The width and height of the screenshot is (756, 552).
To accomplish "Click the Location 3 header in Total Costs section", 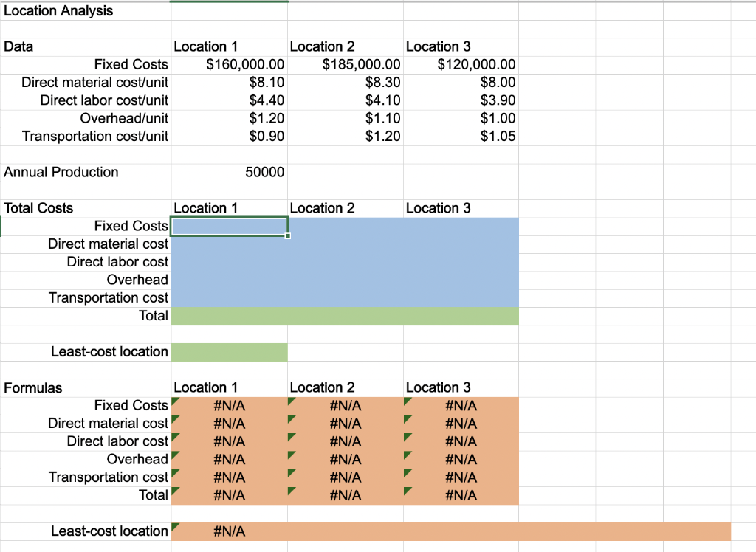I will click(461, 208).
